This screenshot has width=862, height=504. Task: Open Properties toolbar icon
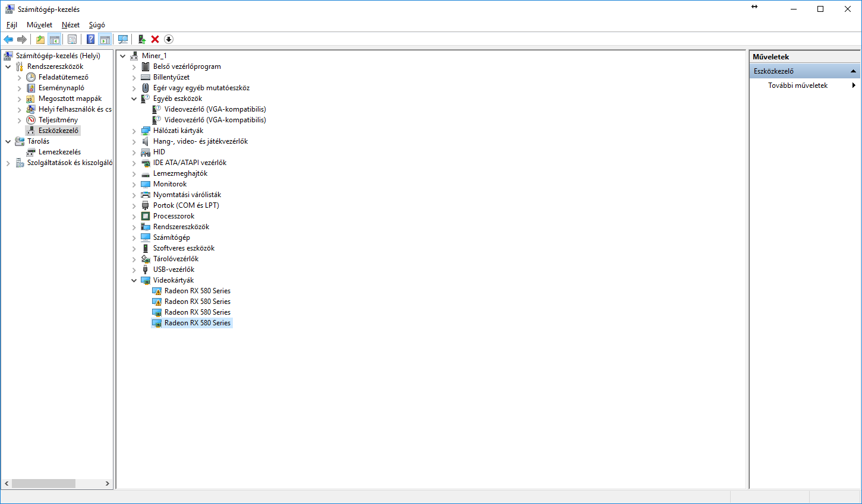point(72,39)
